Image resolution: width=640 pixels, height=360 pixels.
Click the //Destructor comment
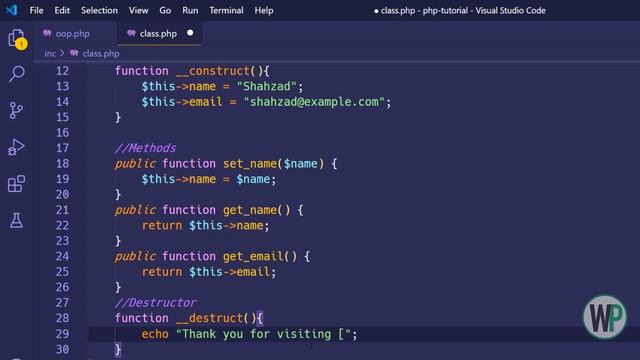tap(156, 303)
